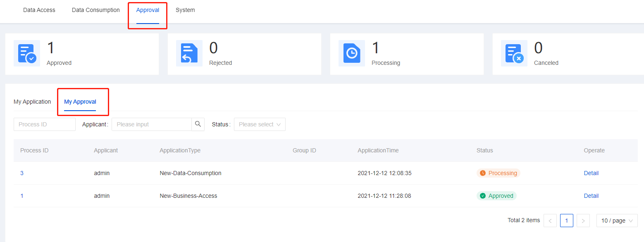Click the Processing clock icon

351,53
